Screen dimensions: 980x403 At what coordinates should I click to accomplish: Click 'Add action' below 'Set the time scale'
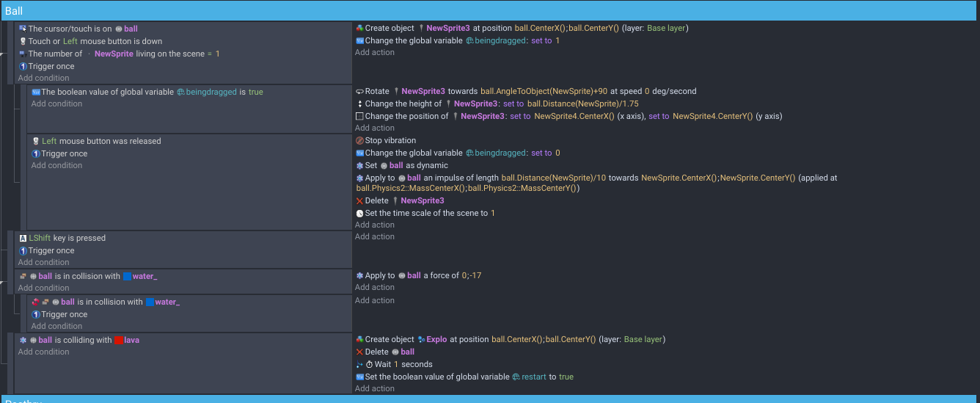point(375,225)
